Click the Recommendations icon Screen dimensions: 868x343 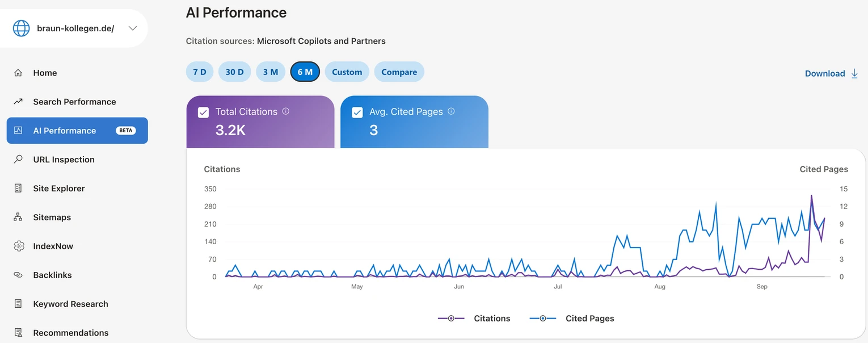pyautogui.click(x=18, y=333)
